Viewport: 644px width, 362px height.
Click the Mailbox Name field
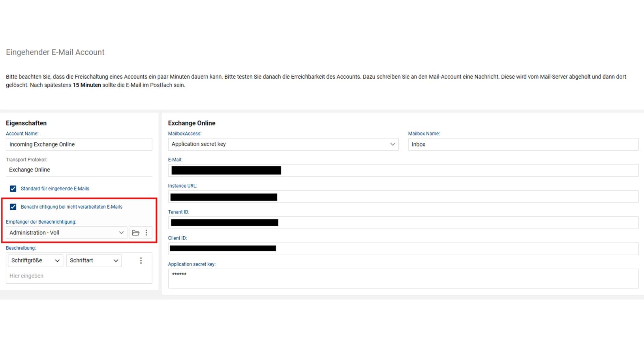tap(523, 144)
